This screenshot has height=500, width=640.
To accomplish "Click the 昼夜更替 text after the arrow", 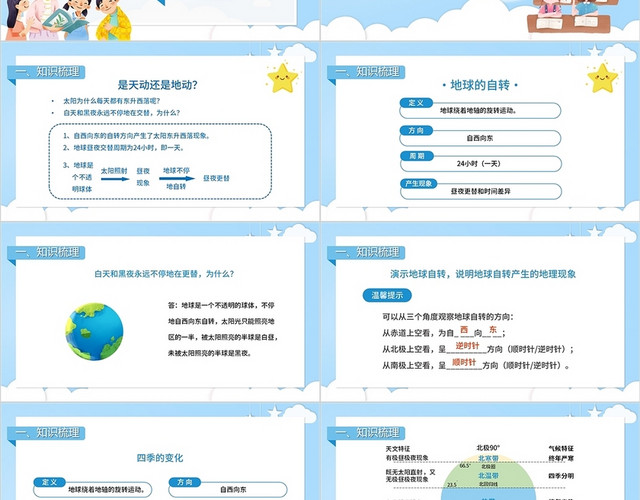I will (x=216, y=178).
